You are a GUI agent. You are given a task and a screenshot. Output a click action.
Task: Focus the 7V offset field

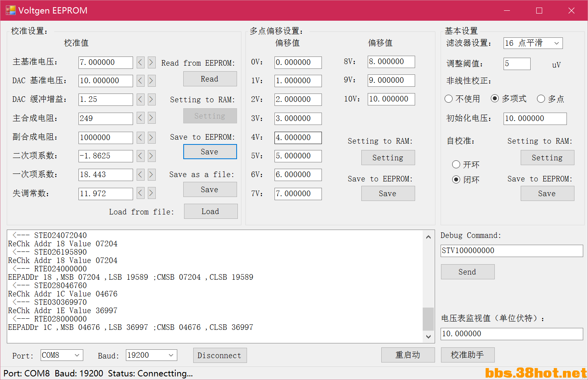[298, 194]
